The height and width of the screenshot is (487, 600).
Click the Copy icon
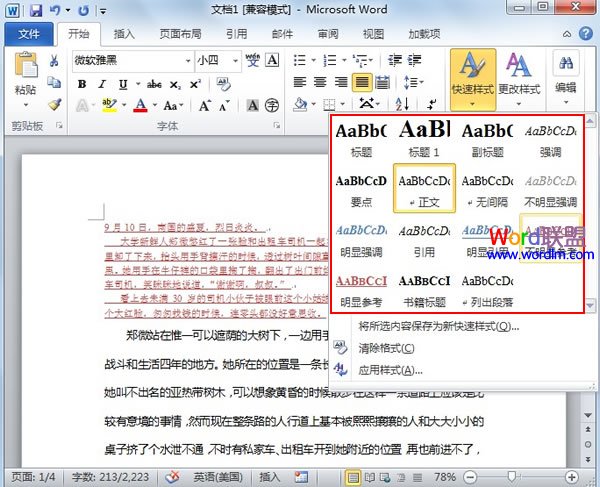[54, 82]
